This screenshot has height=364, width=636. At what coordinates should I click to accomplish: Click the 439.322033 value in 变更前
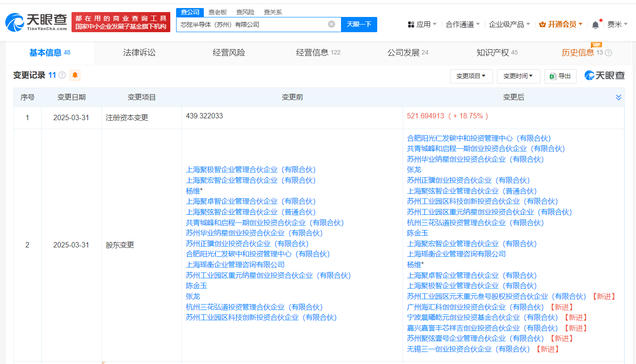[204, 116]
